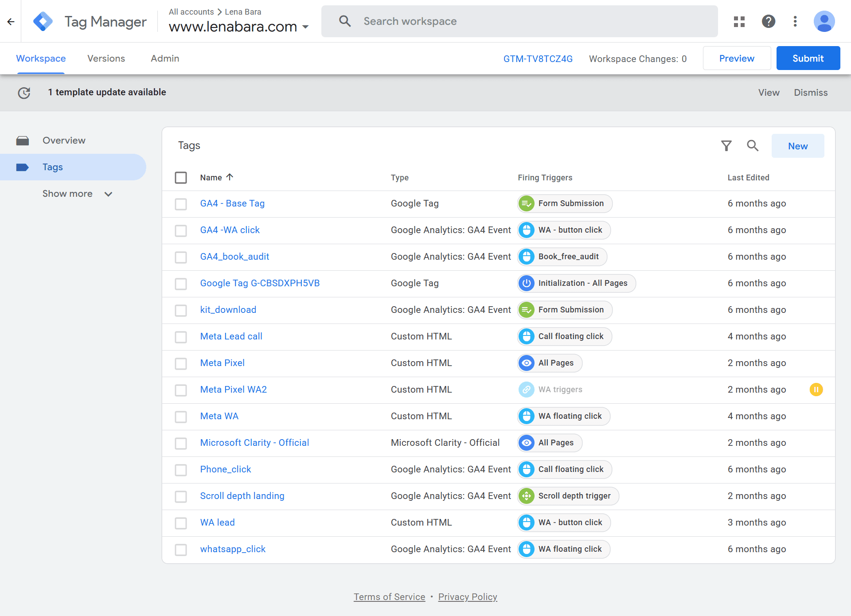Dismiss the template update banner
851x616 pixels.
tap(811, 93)
